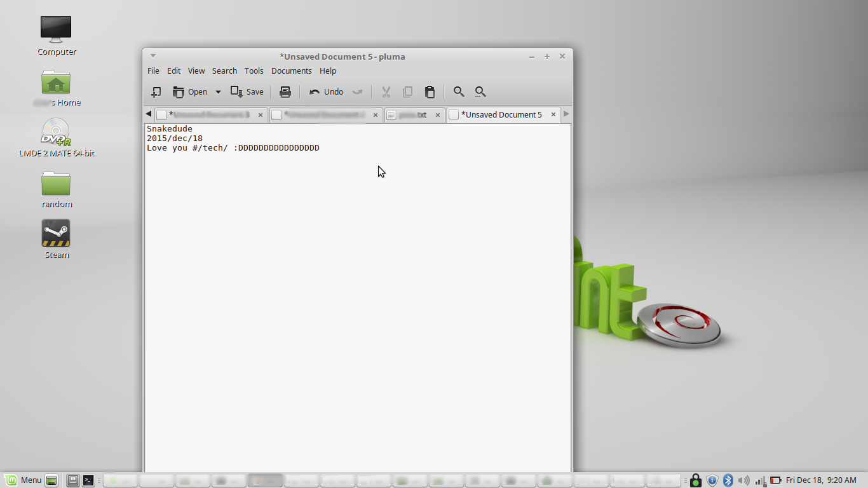Print the document with the printer icon
The width and height of the screenshot is (868, 488).
(285, 92)
